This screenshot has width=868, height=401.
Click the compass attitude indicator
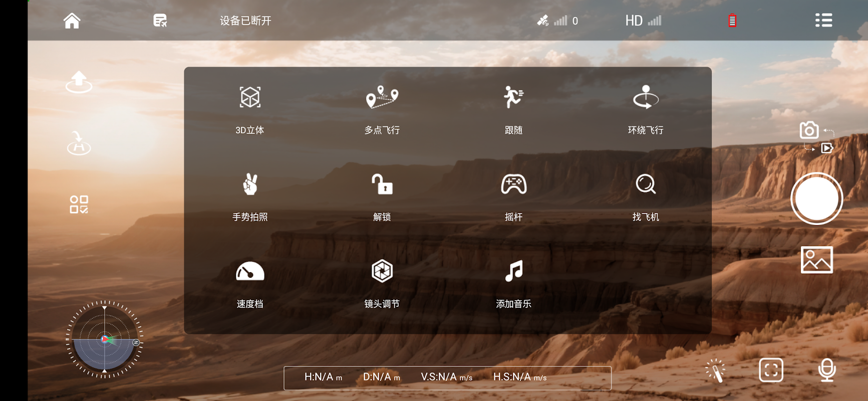[x=104, y=339]
